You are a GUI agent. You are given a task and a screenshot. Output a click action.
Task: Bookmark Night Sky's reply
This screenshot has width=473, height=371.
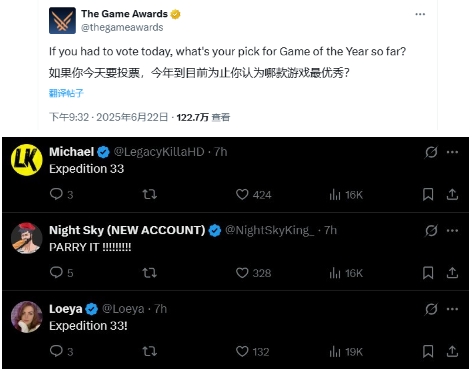[428, 273]
